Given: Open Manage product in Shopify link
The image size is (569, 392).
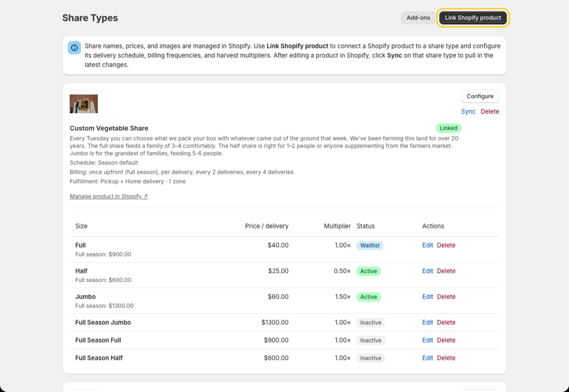Looking at the screenshot, I should pyautogui.click(x=108, y=197).
